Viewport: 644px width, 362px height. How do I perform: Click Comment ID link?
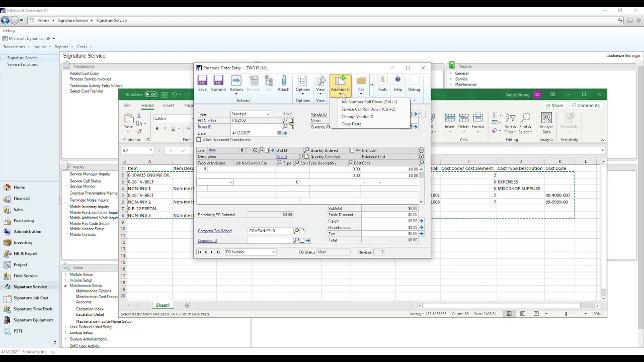pyautogui.click(x=207, y=241)
